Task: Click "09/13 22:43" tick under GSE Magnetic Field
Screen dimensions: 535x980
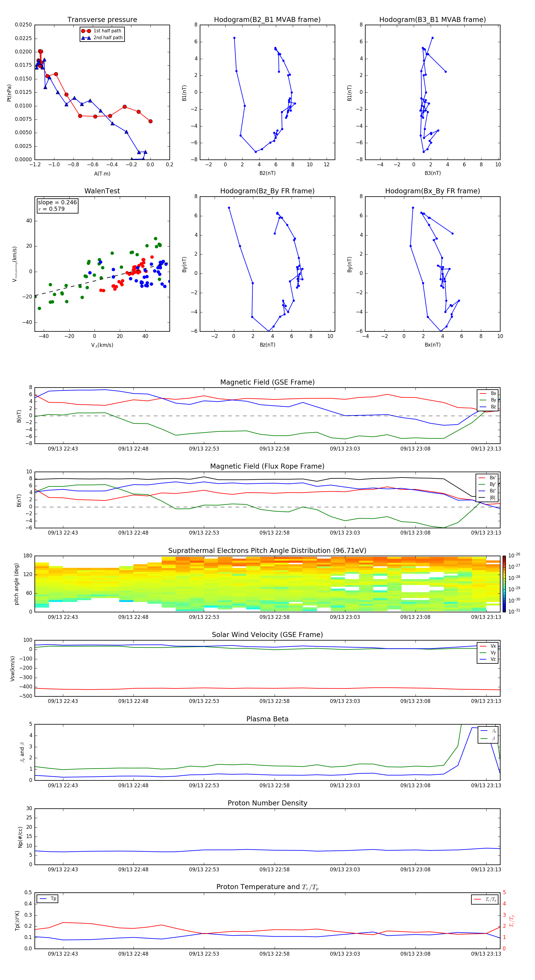Action: pos(63,448)
